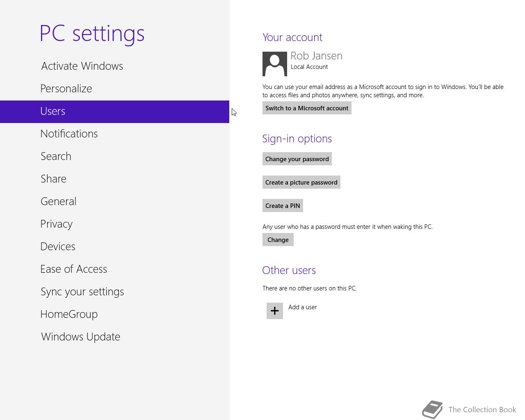Click the Add a user label
The image size is (525, 420).
(x=303, y=307)
